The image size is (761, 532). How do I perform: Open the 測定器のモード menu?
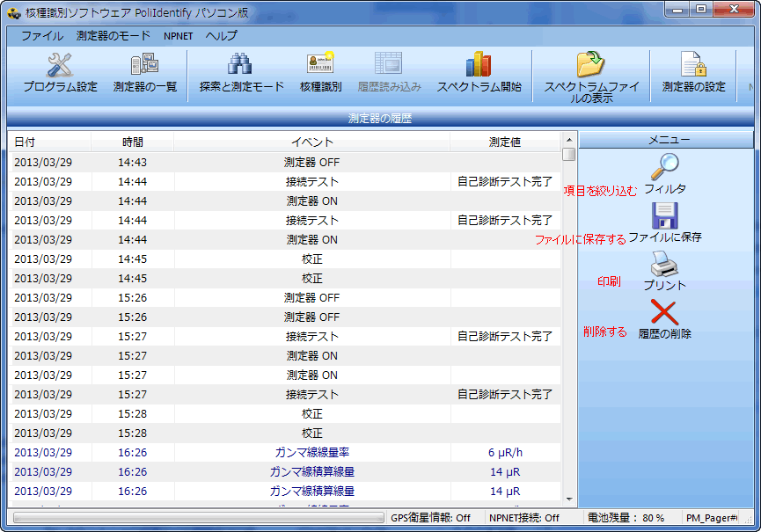click(x=113, y=36)
